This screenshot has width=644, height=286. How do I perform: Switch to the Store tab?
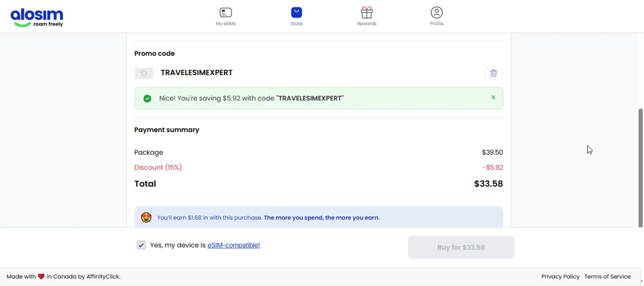pyautogui.click(x=296, y=17)
